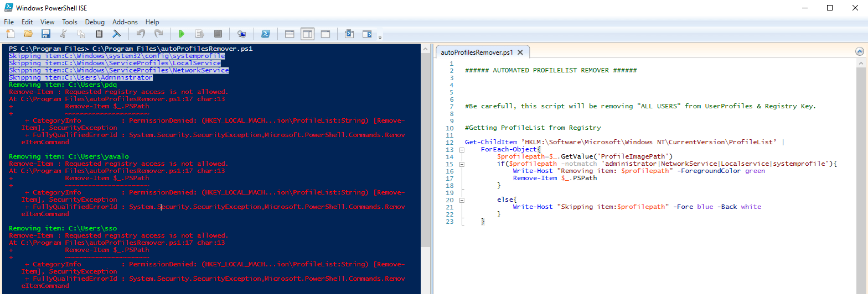Click 'Skipping item:C:\Users\Administrator' console line
Viewport: 868px width, 294px height.
[x=80, y=77]
